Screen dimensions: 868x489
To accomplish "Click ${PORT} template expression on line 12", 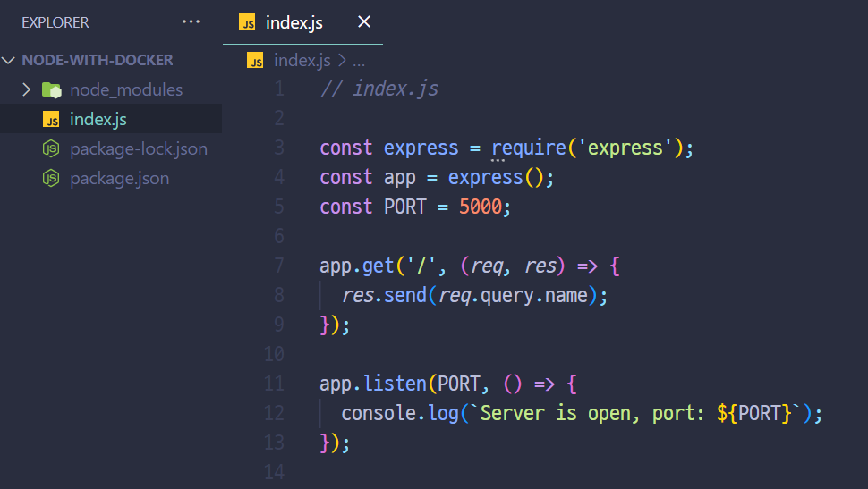I will (x=754, y=414).
